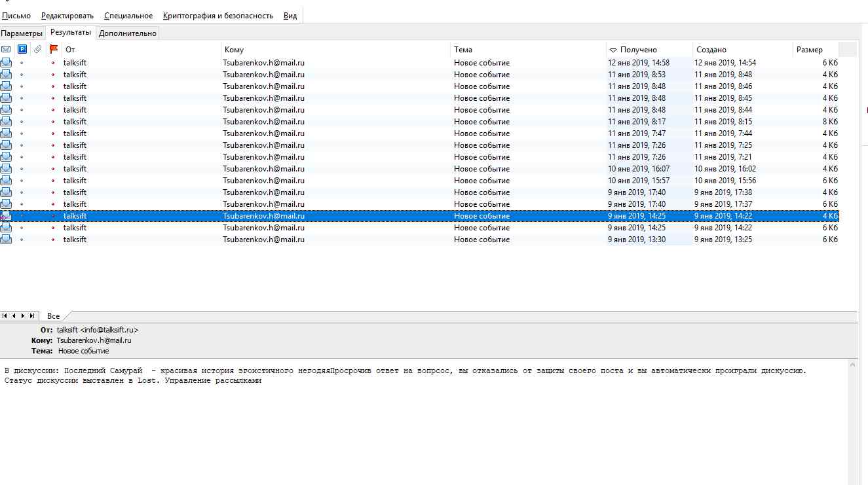
Task: Switch to the Результаты tab
Action: click(71, 32)
